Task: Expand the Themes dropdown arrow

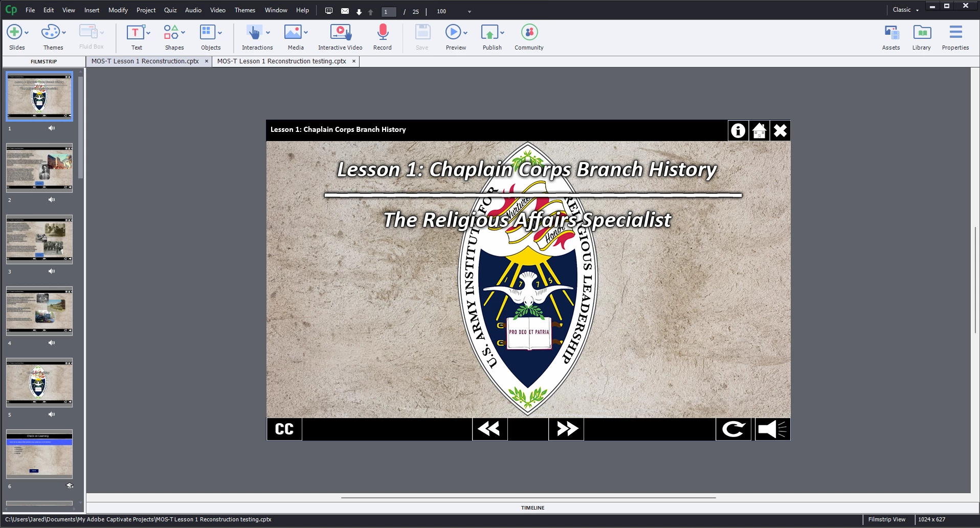Action: pos(64,33)
